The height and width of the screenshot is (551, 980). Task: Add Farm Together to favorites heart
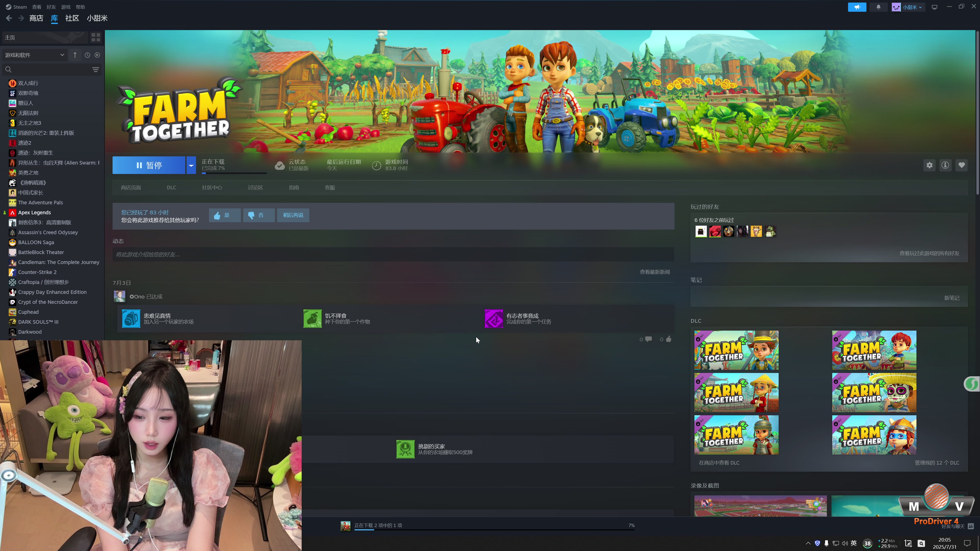click(x=961, y=165)
